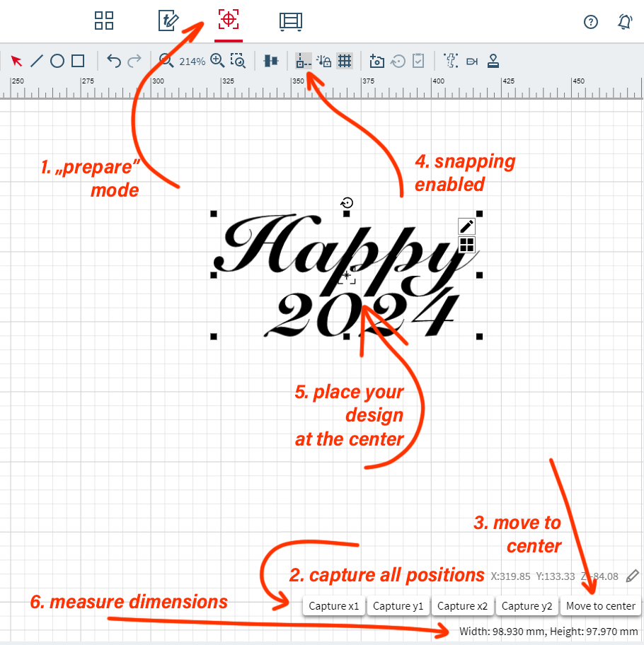Screen dimensions: 644x645
Task: Toggle the lock snapping icon
Action: [x=324, y=61]
